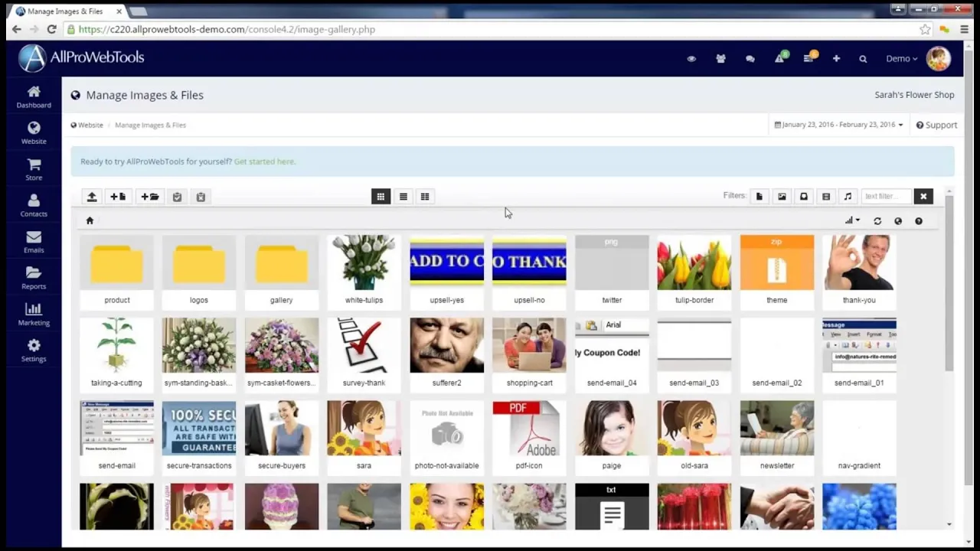Image resolution: width=980 pixels, height=551 pixels.
Task: Switch to detailed columns view
Action: [x=425, y=197]
